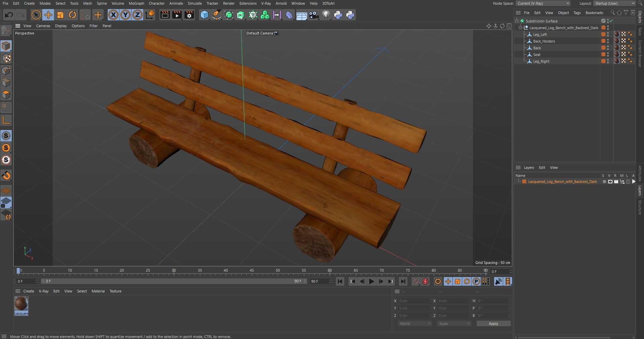Screen dimensions: 644x339
Task: Open the Spline Pen tool
Action: (x=217, y=15)
